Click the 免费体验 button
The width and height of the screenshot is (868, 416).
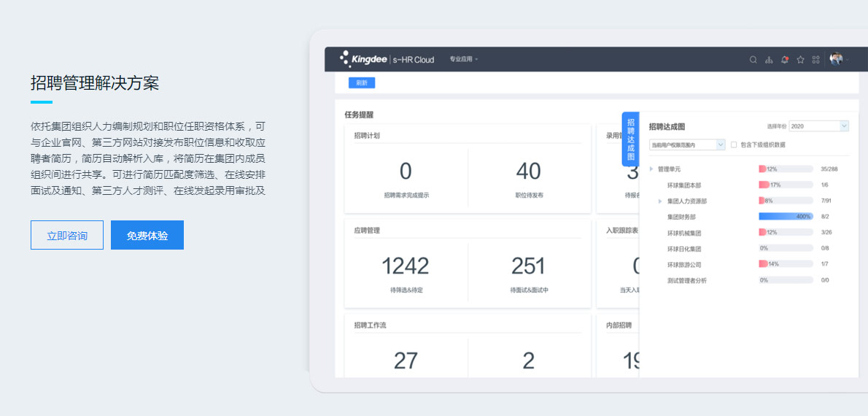coord(147,236)
